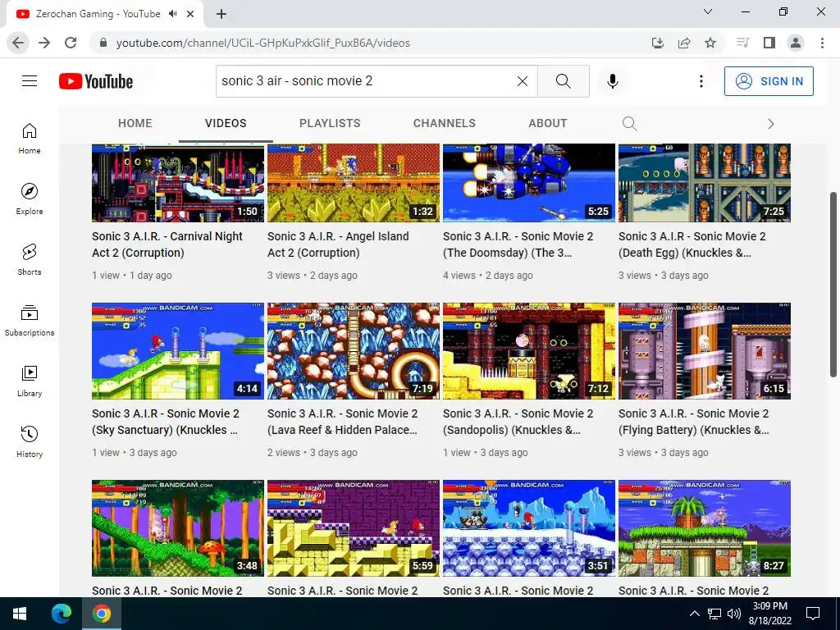Play the 3:51 ice level thumbnail
This screenshot has width=840, height=630.
529,528
